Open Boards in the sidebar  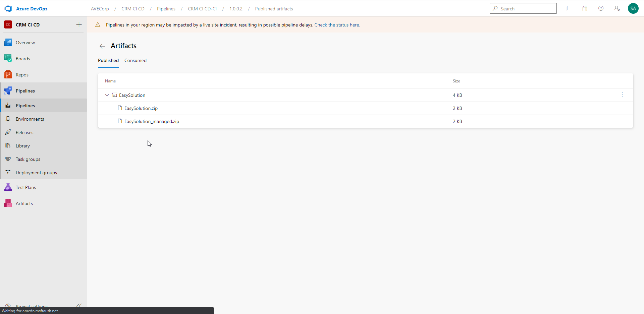[x=44, y=59]
